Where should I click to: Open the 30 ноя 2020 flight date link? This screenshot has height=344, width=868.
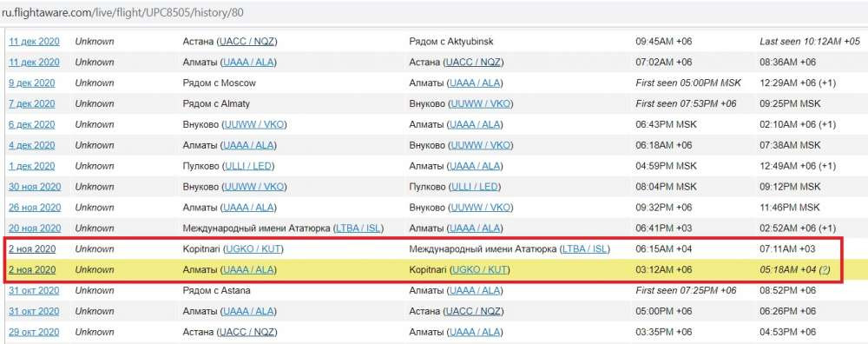pos(35,187)
